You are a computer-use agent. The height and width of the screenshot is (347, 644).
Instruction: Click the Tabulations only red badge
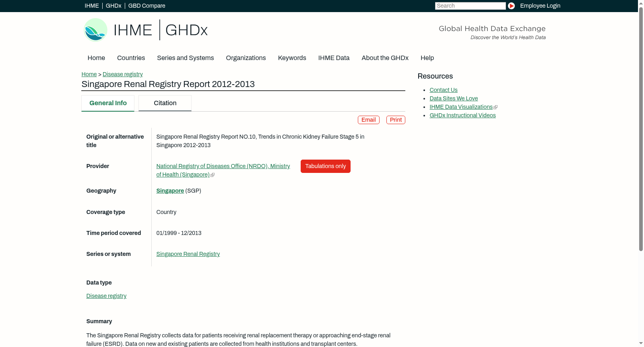(326, 166)
